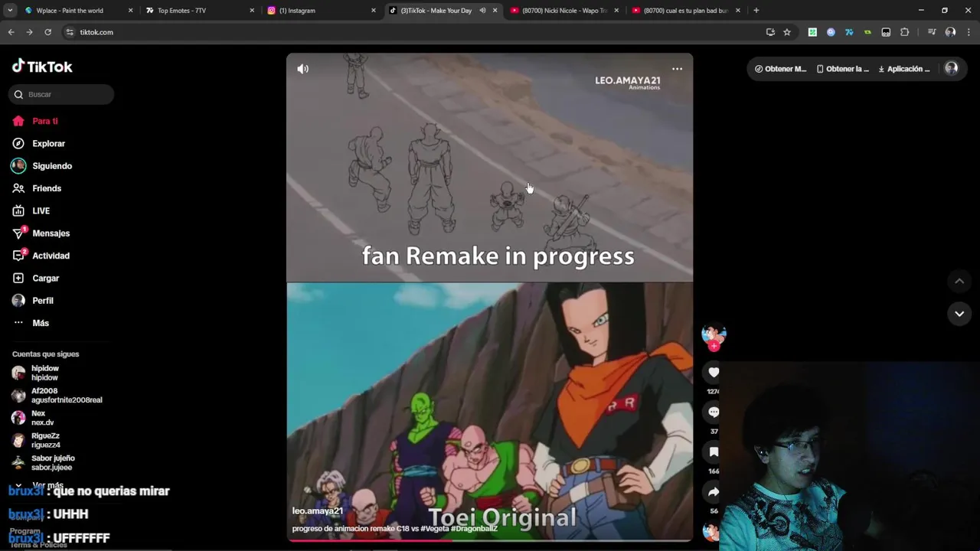Image resolution: width=980 pixels, height=551 pixels.
Task: Switch to cual es tu plan YouTube tab
Action: [x=685, y=11]
